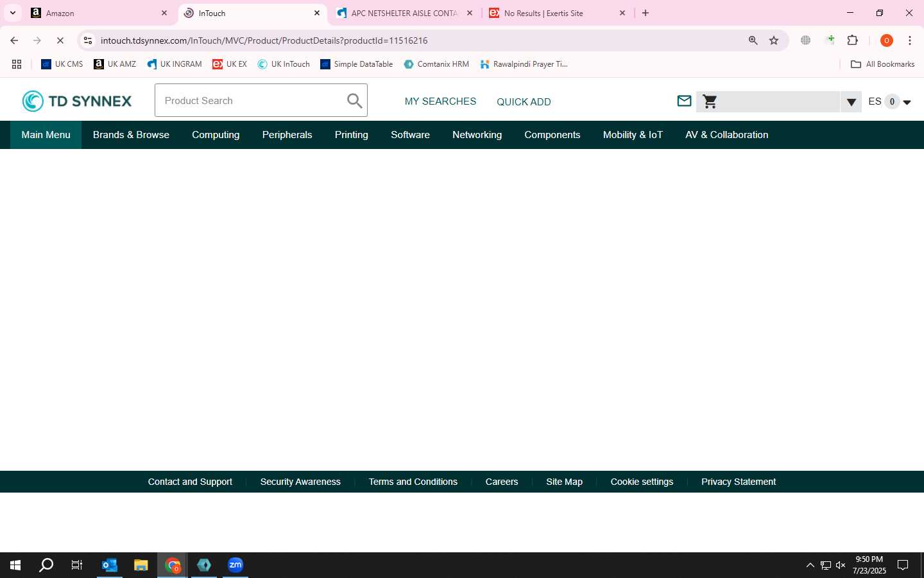924x578 pixels.
Task: Open All Bookmarks folder
Action: click(882, 64)
